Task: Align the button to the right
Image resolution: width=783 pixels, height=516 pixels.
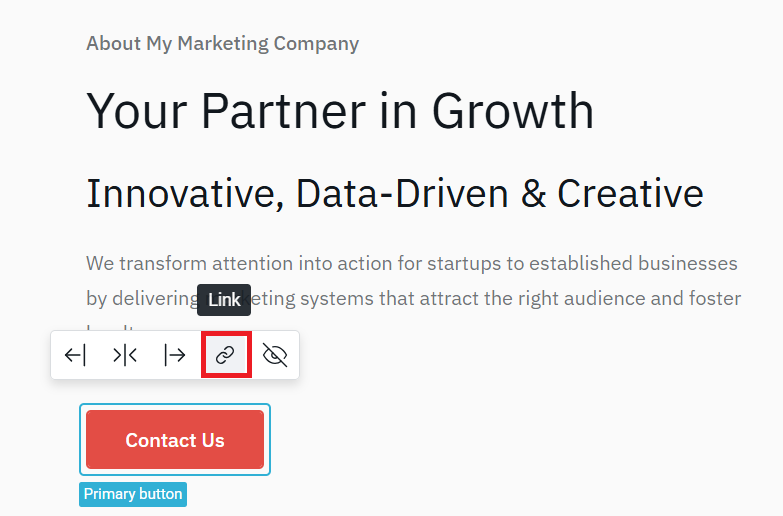Action: tap(175, 355)
